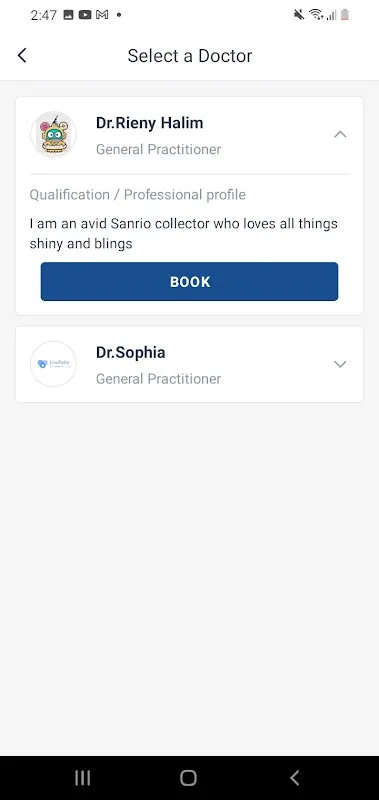Collapse Dr.Rieny Halim's profile chevron
Viewport: 379px width, 800px height.
(x=340, y=135)
